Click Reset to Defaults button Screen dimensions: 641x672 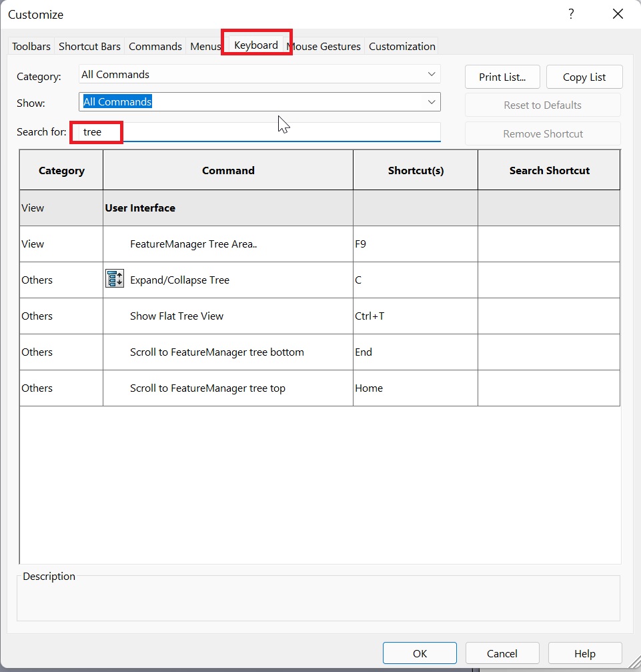click(542, 105)
